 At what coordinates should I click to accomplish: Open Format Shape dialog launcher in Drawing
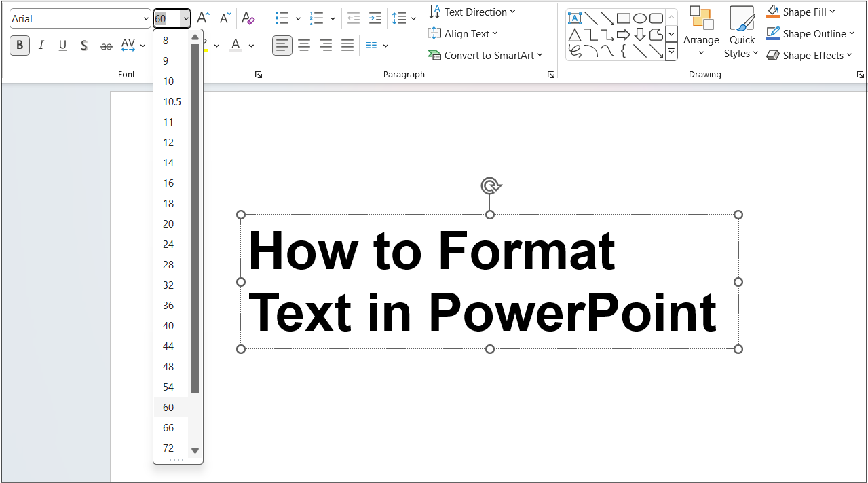point(861,75)
